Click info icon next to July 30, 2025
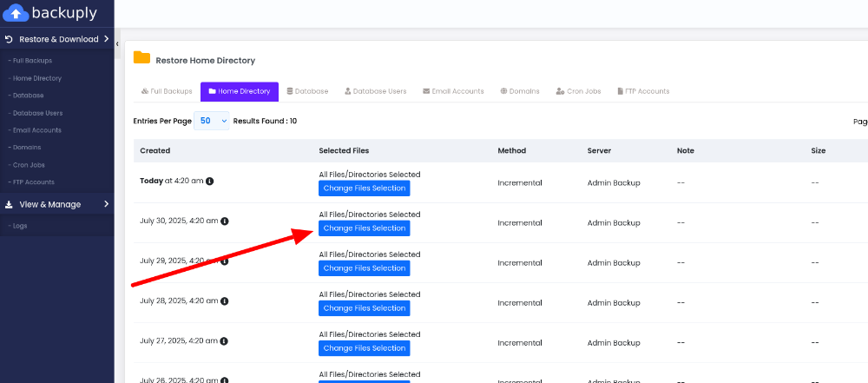Viewport: 868px width, 383px height. coord(224,221)
